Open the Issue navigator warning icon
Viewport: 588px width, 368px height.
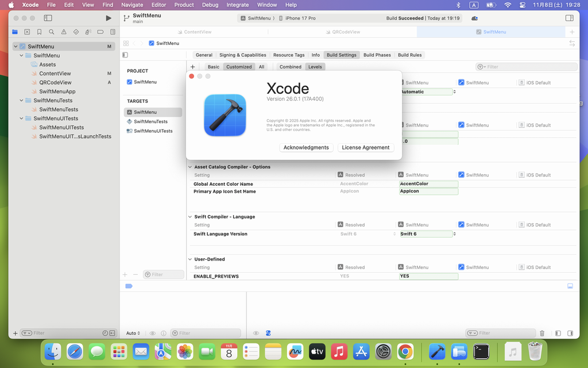pos(64,32)
